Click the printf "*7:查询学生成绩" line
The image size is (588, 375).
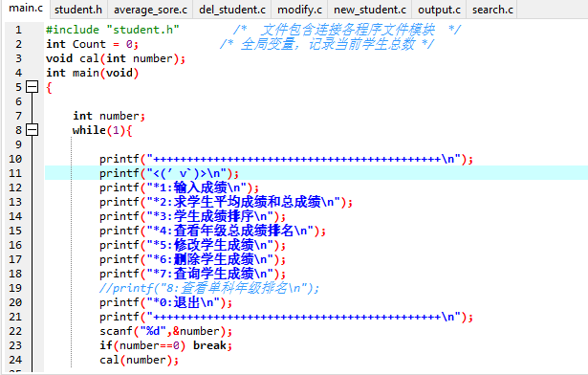[x=193, y=274]
